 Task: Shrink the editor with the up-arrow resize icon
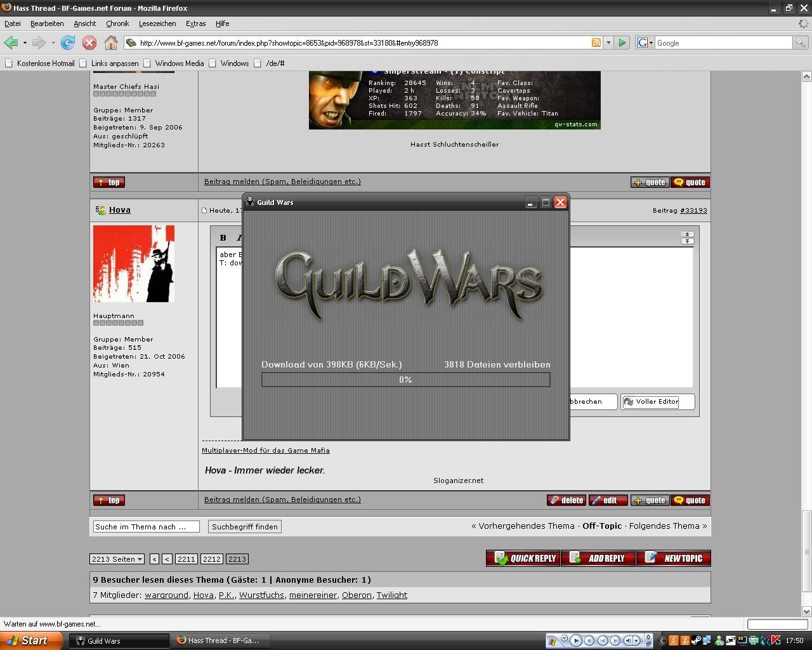click(687, 234)
